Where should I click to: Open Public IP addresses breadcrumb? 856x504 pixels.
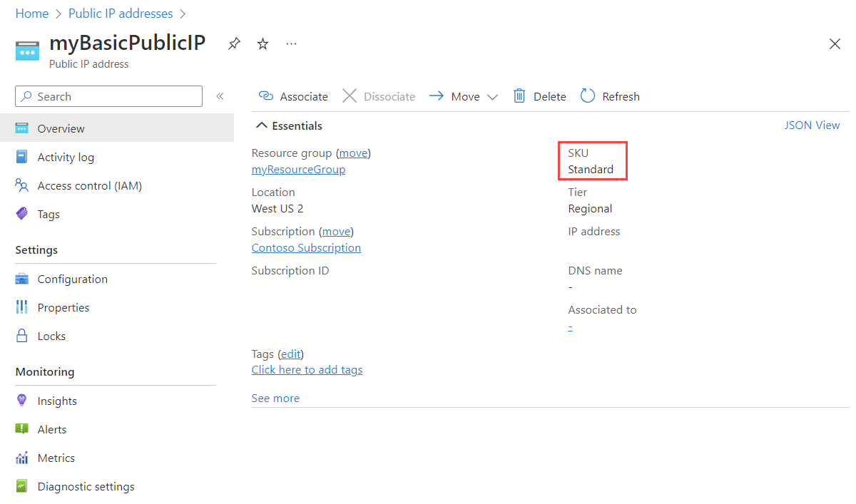pos(120,13)
